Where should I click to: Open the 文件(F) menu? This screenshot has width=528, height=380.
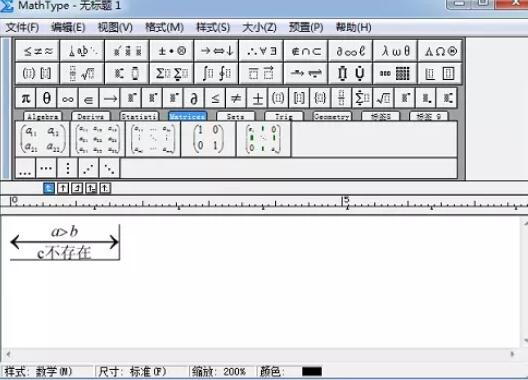[x=22, y=27]
